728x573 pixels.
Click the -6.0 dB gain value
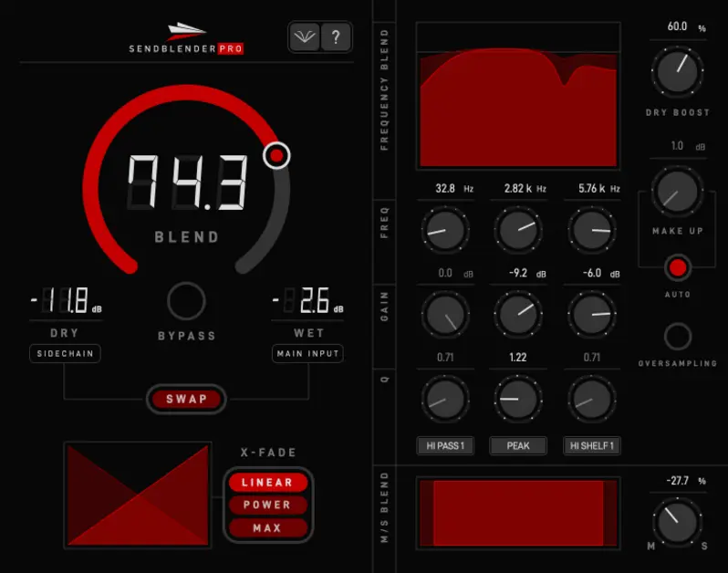(x=601, y=273)
